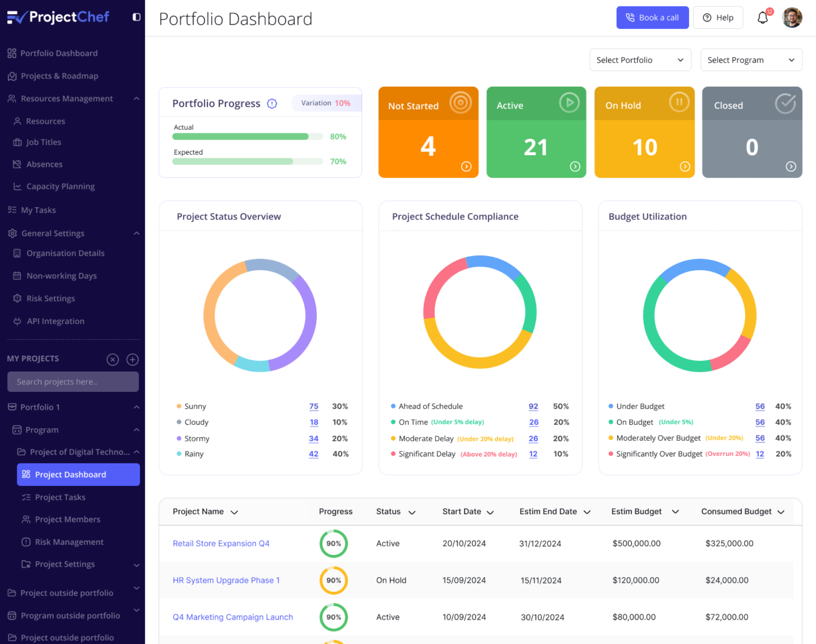Collapse Project of Digital Techno... node

(x=137, y=452)
